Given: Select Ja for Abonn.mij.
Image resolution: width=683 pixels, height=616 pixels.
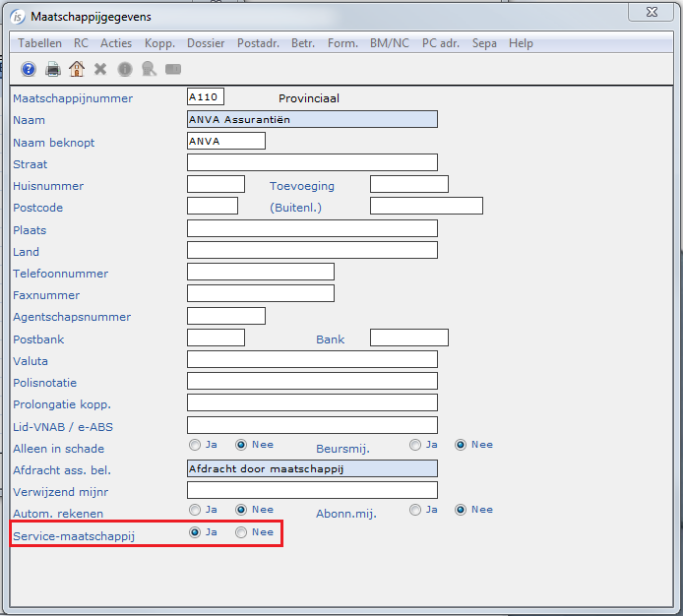Looking at the screenshot, I should [415, 510].
